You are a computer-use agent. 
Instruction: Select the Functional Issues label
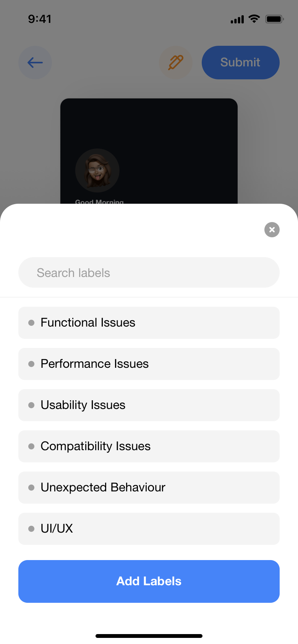pos(149,323)
